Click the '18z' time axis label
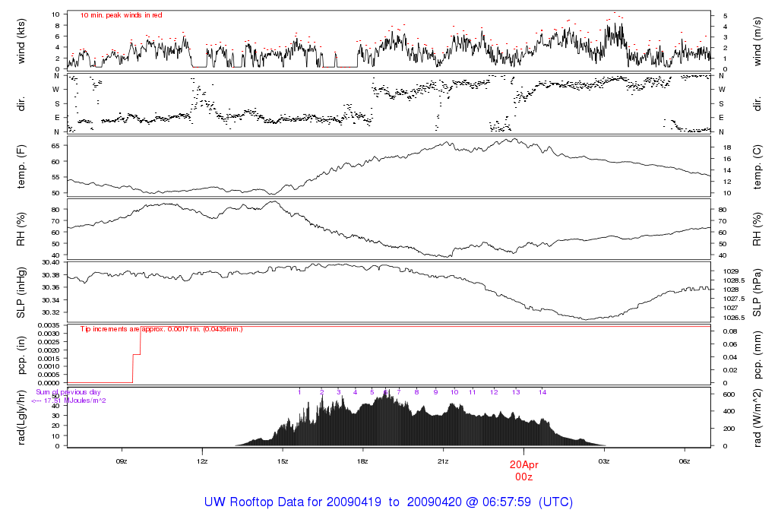The image size is (778, 532). pos(362,461)
